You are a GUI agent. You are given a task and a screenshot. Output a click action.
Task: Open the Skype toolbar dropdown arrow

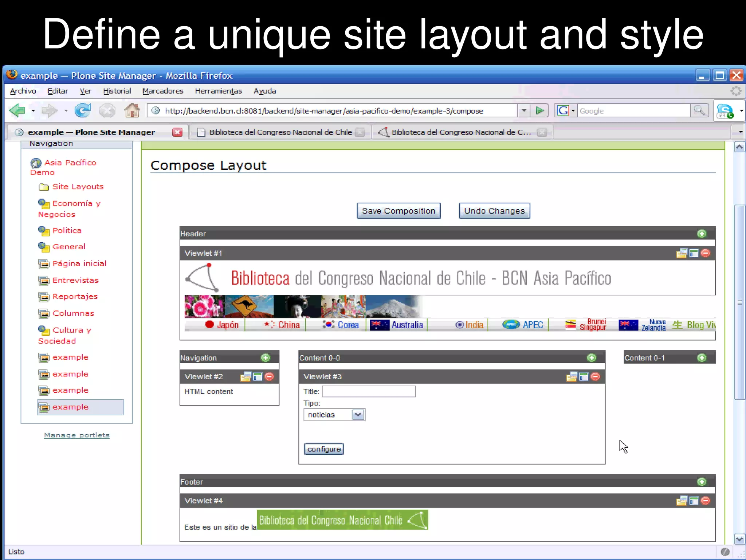(741, 110)
